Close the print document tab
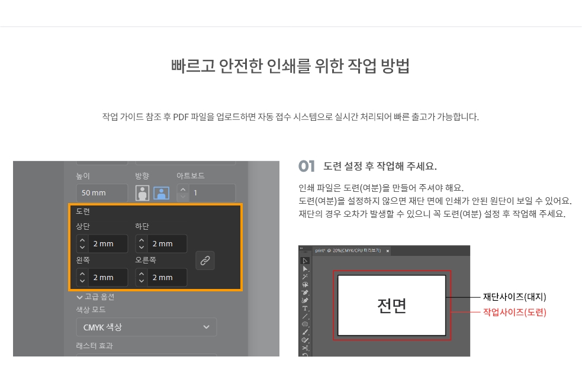The image size is (582, 392). [388, 251]
